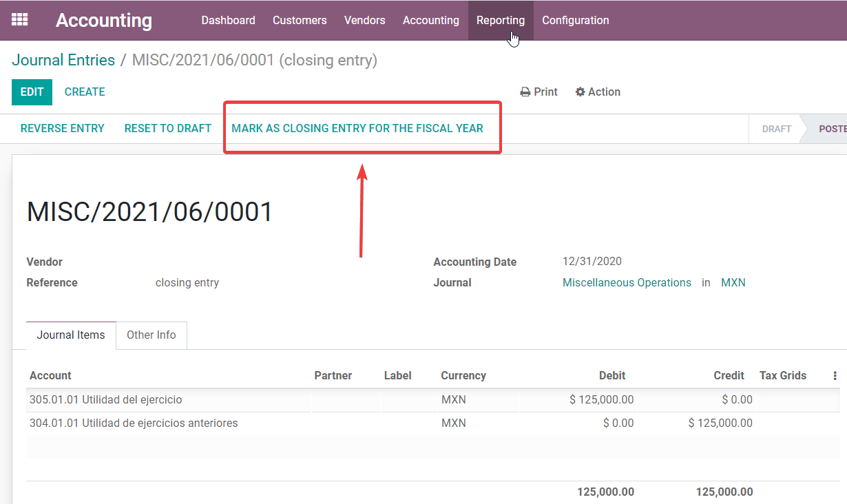
Task: Click the Action gear icon
Action: 581,92
